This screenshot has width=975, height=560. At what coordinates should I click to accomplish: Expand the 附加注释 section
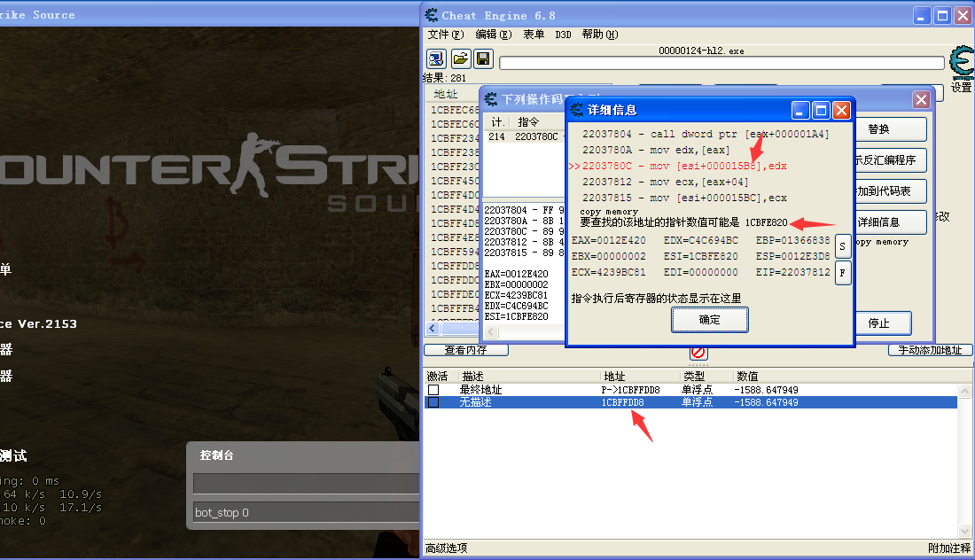(948, 548)
